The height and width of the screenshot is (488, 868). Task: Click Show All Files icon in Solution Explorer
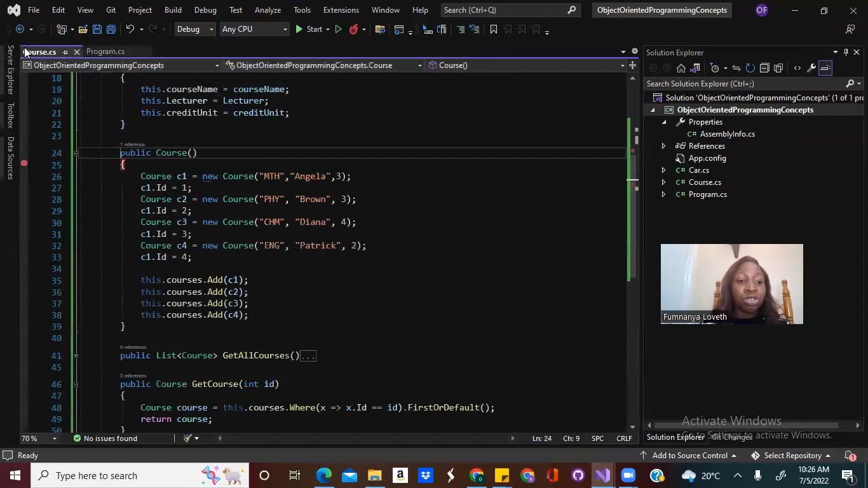tap(778, 68)
